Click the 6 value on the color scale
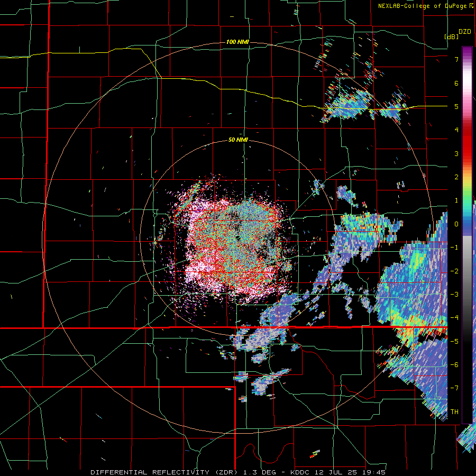The image size is (476, 476). (x=456, y=83)
